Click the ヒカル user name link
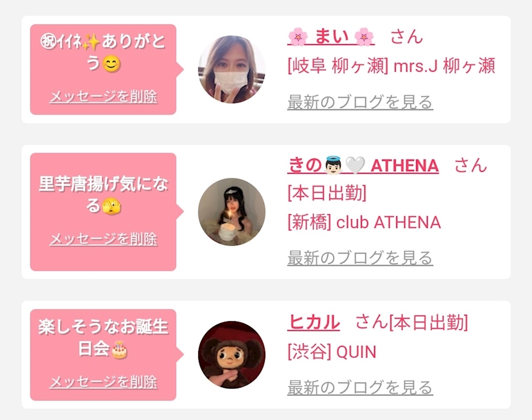The width and height of the screenshot is (532, 420). coord(313,322)
